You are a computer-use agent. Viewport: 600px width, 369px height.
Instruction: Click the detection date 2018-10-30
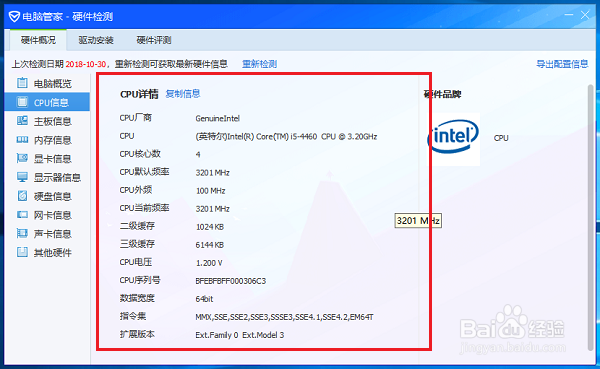[x=85, y=64]
